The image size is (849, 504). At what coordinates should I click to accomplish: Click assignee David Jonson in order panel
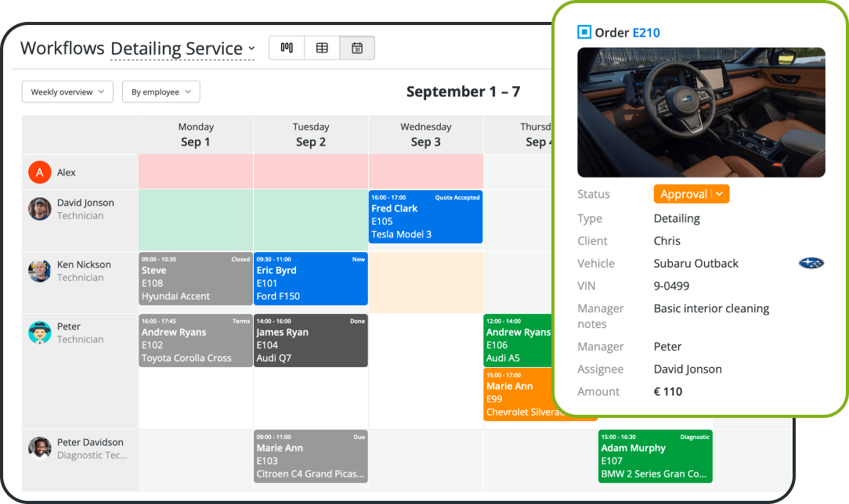click(x=688, y=369)
